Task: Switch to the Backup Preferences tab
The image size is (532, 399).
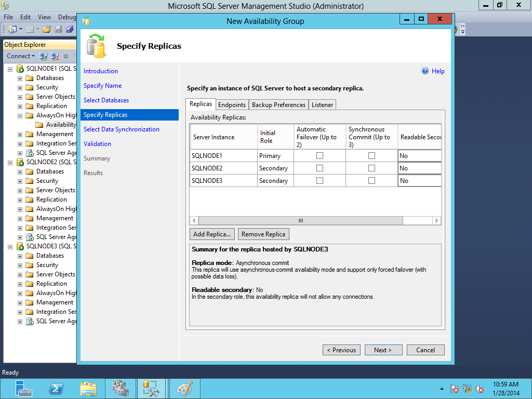Action: pyautogui.click(x=278, y=105)
